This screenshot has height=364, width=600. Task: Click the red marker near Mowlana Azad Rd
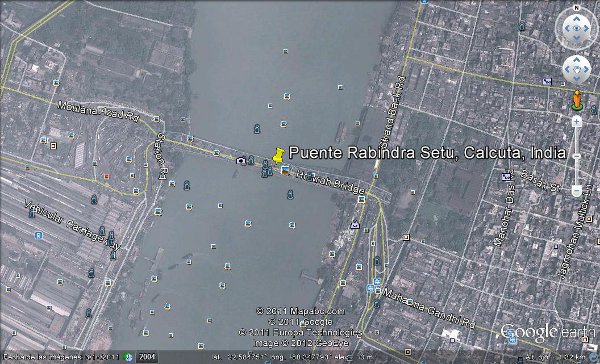tap(106, 176)
